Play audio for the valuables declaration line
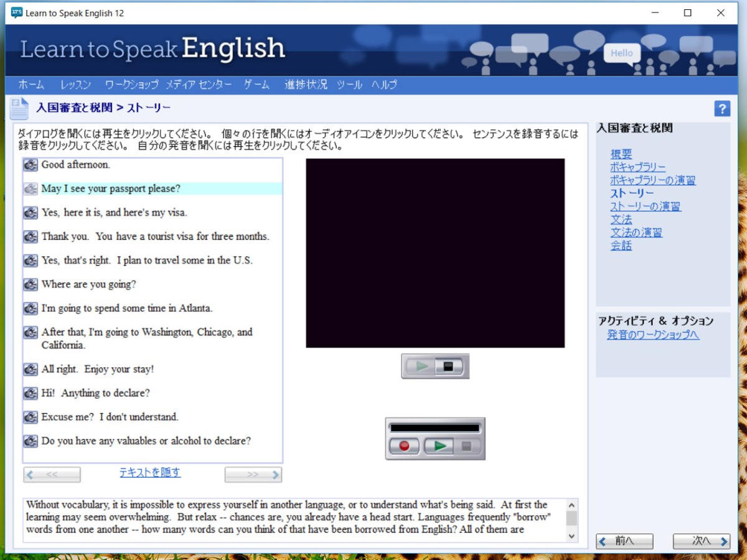The height and width of the screenshot is (560, 747). pos(30,441)
